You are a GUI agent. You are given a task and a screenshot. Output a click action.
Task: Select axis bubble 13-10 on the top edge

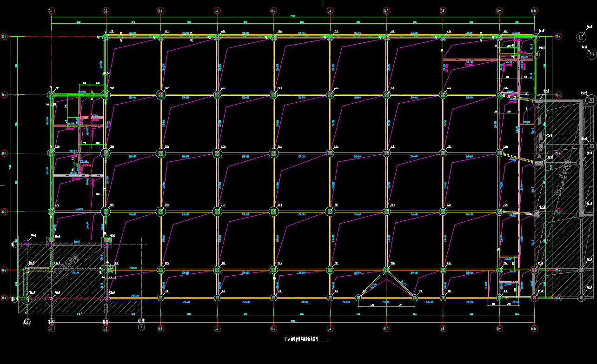(x=534, y=10)
